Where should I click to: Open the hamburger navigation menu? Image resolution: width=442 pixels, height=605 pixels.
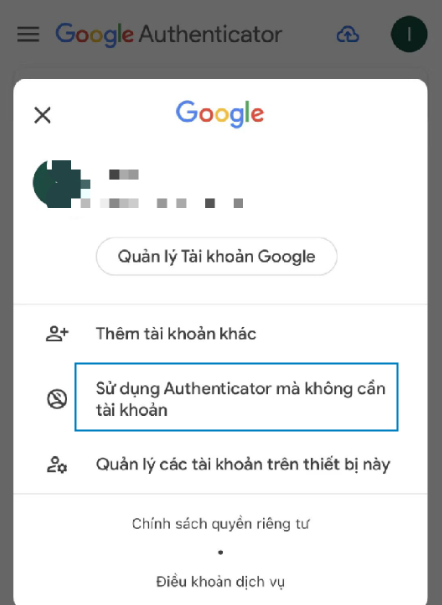[28, 34]
